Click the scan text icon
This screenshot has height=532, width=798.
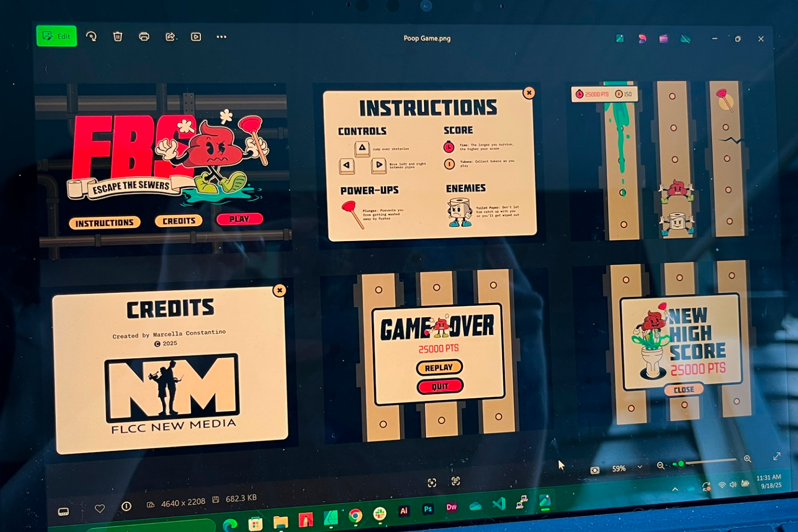point(456,481)
